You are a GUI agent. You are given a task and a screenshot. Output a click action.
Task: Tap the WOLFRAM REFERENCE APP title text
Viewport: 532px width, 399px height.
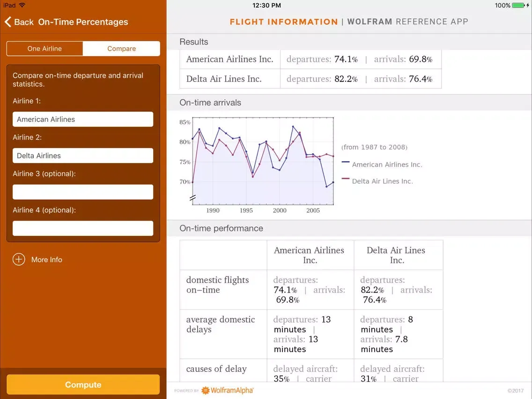(407, 22)
